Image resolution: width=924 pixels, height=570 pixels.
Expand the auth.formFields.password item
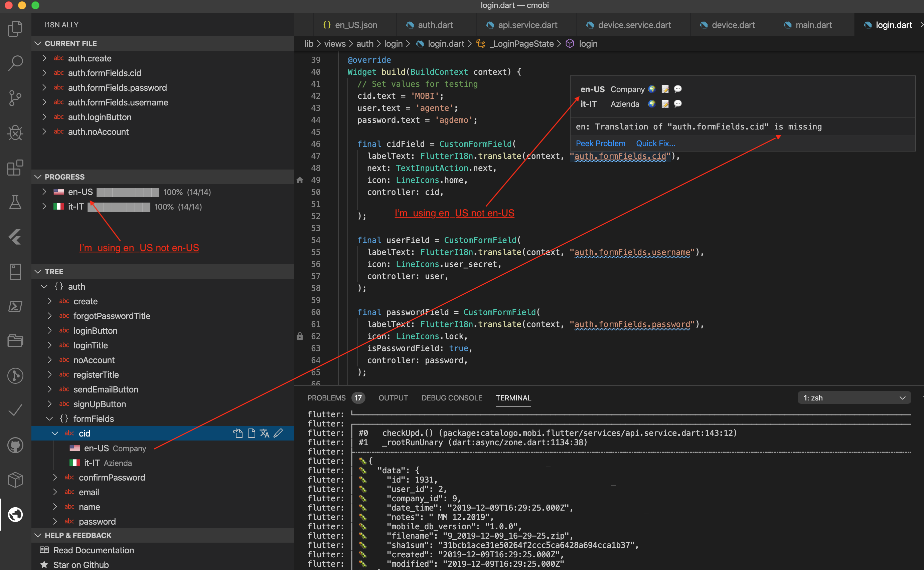pyautogui.click(x=44, y=87)
